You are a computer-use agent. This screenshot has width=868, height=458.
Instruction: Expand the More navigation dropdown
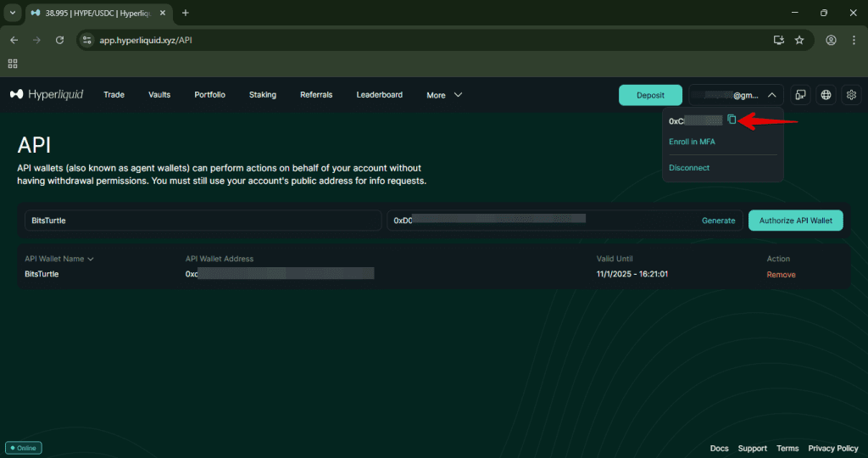(x=444, y=95)
